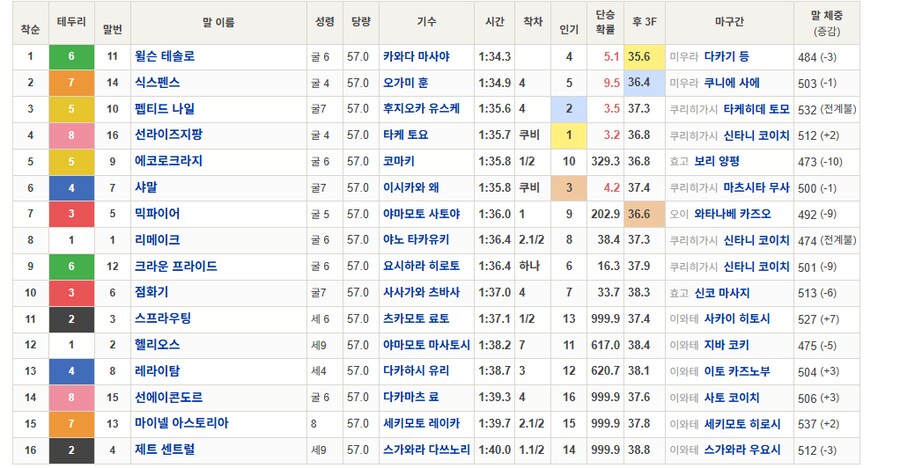Open horse 윌슨 테솔로 profile link
The width and height of the screenshot is (900, 468).
pyautogui.click(x=165, y=57)
